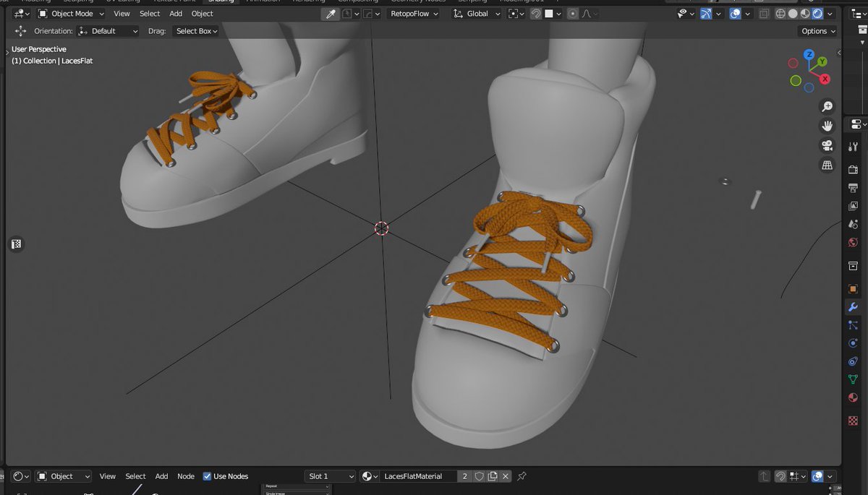Image resolution: width=868 pixels, height=495 pixels.
Task: Open the World properties panel
Action: pyautogui.click(x=852, y=241)
